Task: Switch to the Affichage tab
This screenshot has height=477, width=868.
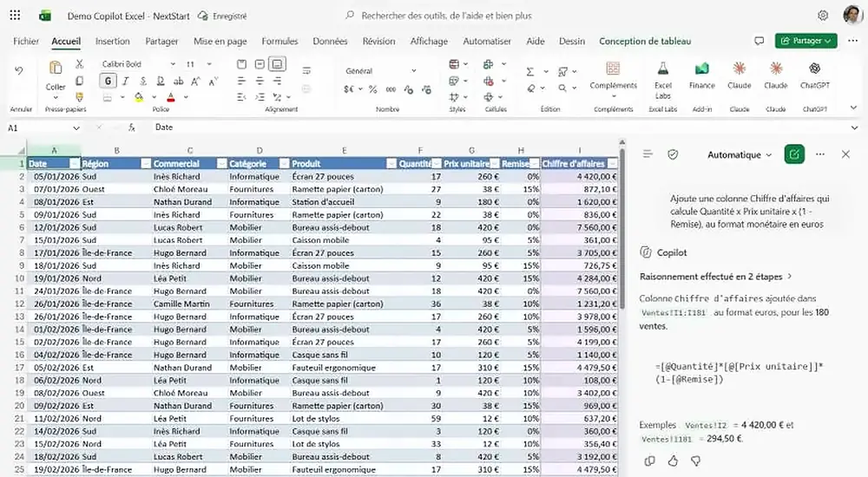Action: [x=429, y=41]
